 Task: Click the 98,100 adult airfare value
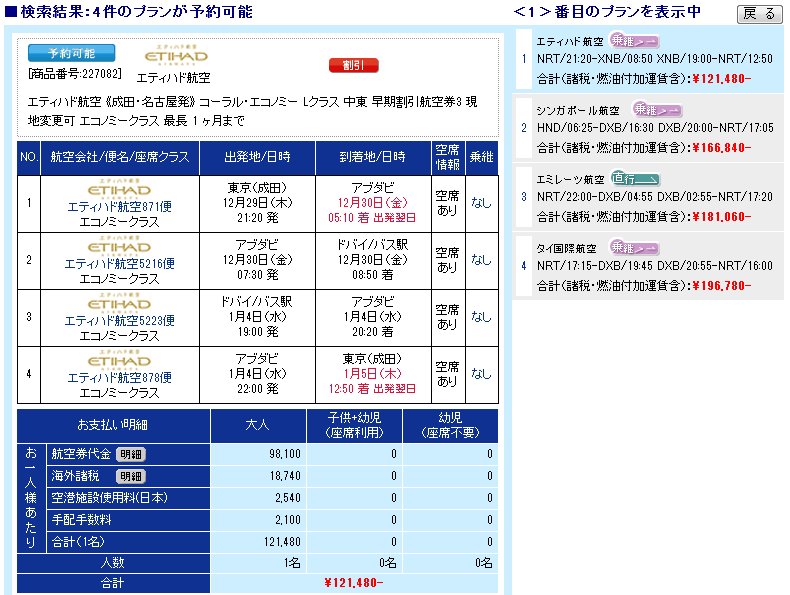(285, 454)
